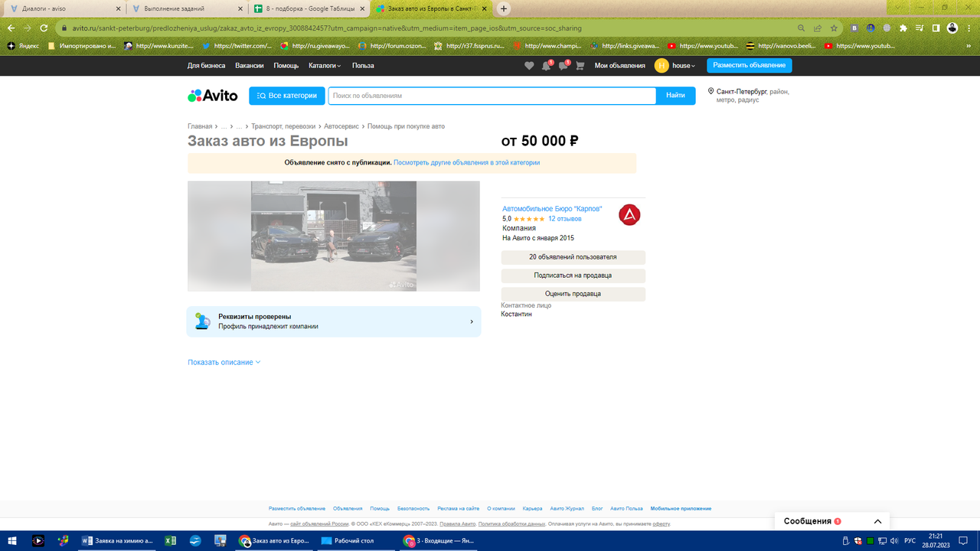Expand the house account menu
Screen dimensions: 980x551
[681, 66]
